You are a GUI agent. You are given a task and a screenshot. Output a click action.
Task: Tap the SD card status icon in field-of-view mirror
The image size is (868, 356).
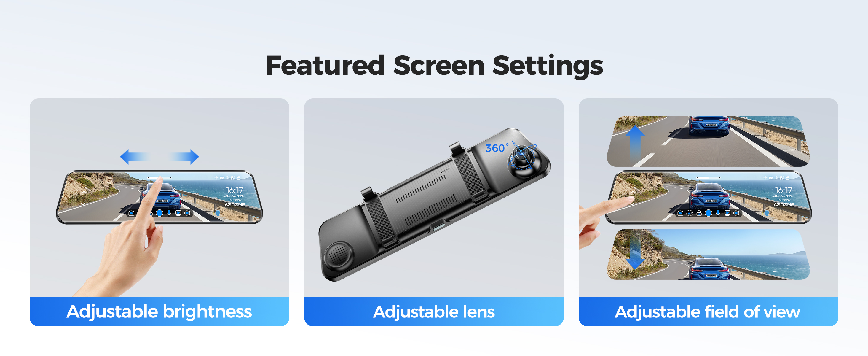point(788,178)
